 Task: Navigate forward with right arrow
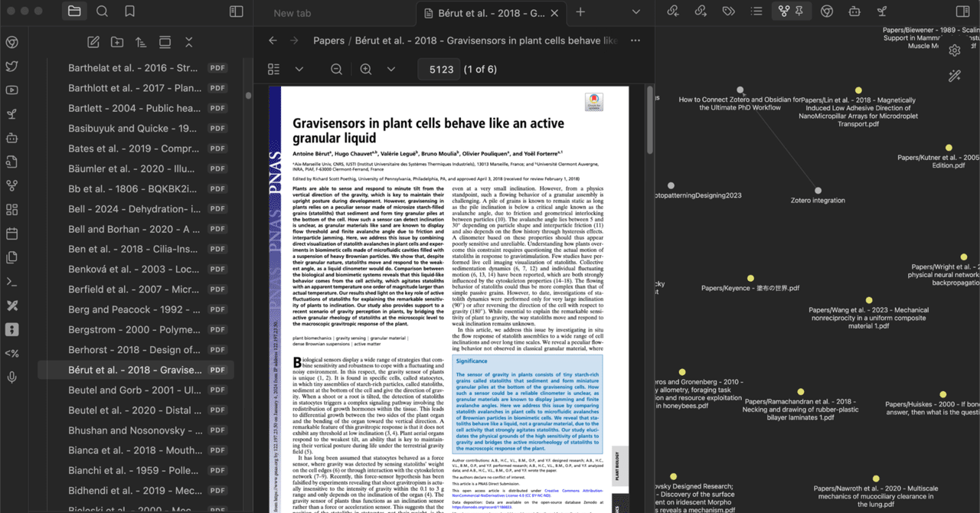click(294, 41)
